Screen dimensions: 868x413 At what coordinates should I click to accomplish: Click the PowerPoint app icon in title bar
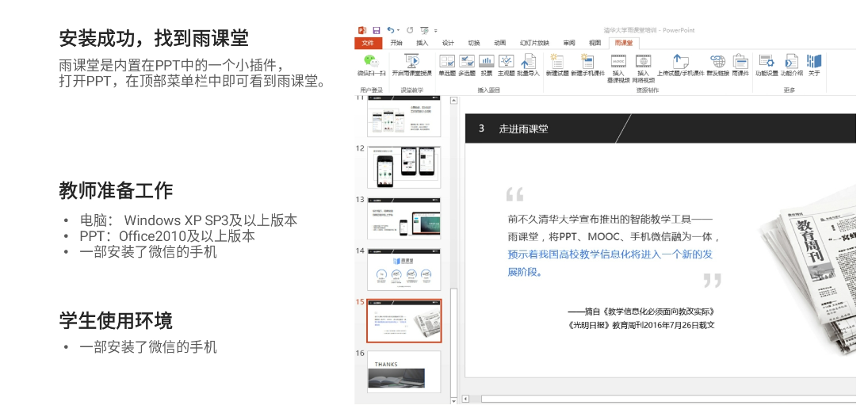point(362,30)
